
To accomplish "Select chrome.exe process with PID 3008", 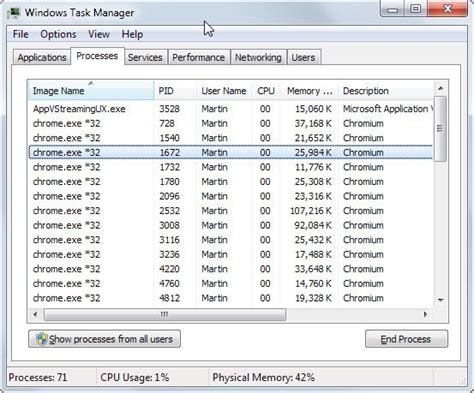I will (231, 225).
